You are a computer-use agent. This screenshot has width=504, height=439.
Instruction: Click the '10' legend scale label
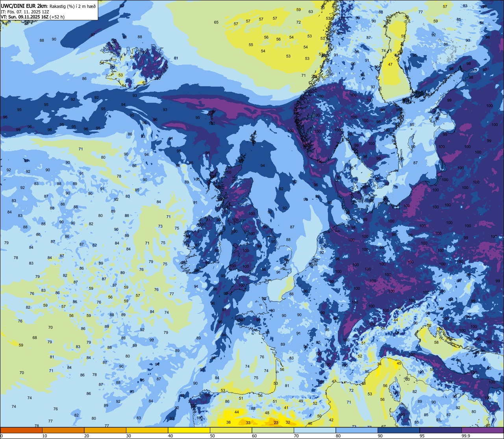(x=44, y=435)
